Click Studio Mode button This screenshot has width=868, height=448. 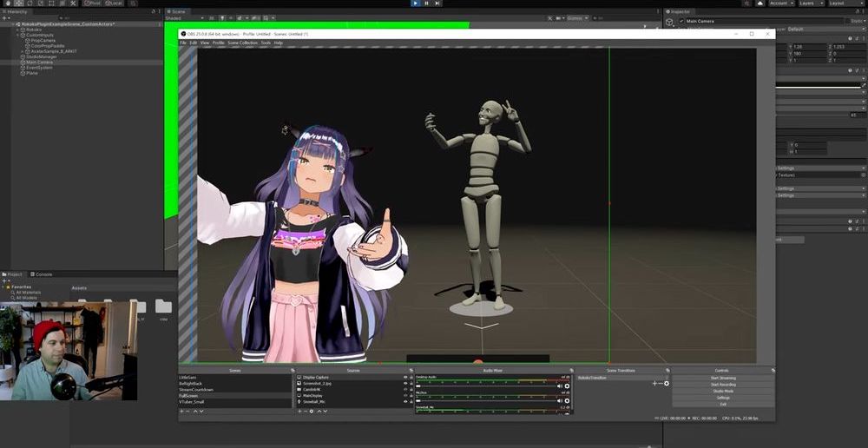pyautogui.click(x=723, y=391)
